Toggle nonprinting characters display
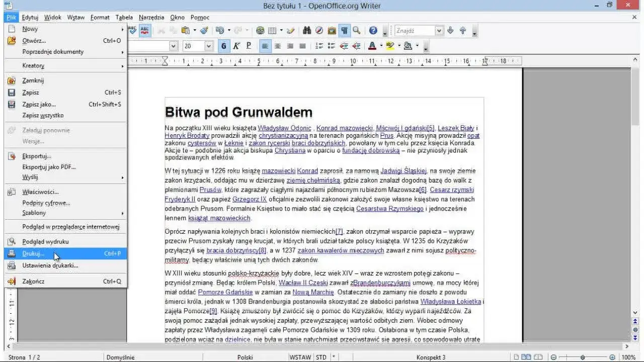 pyautogui.click(x=345, y=30)
